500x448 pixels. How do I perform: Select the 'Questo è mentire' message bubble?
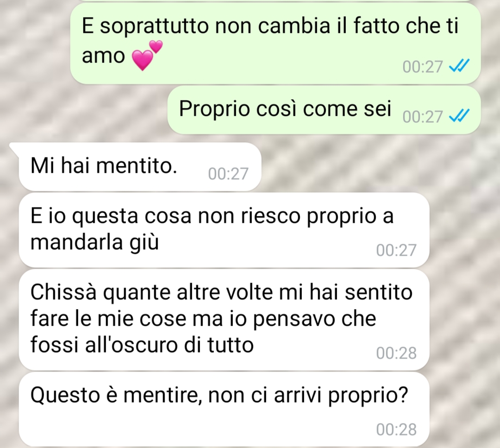pyautogui.click(x=224, y=410)
